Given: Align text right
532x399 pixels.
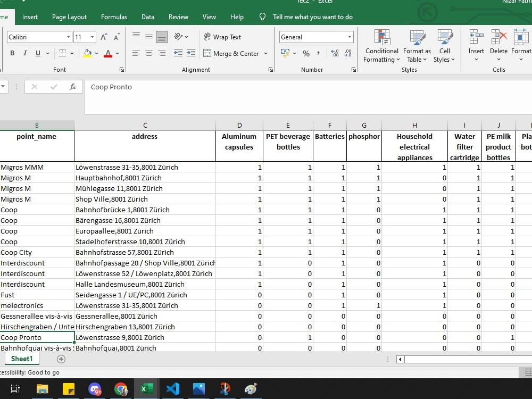Looking at the screenshot, I should pyautogui.click(x=162, y=53).
